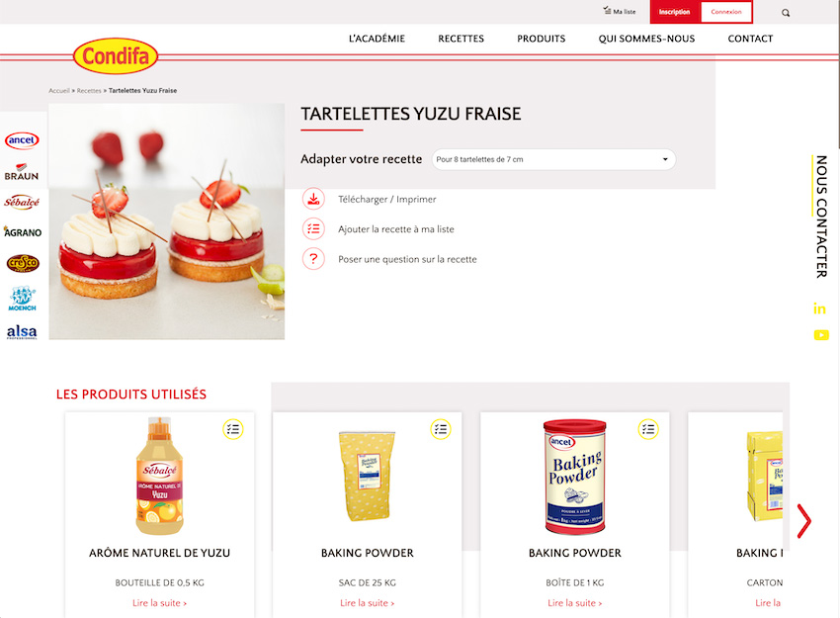
Task: Open the search magnifier icon
Action: [786, 13]
